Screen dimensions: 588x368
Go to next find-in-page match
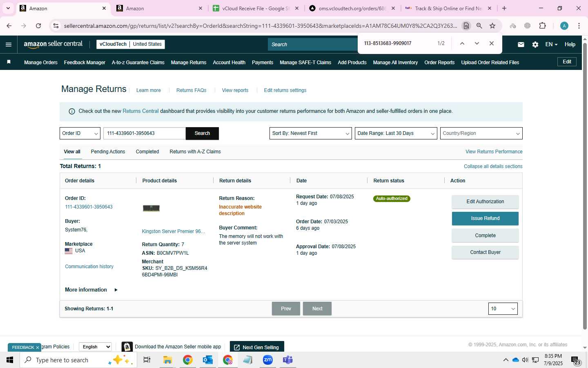[x=477, y=43]
